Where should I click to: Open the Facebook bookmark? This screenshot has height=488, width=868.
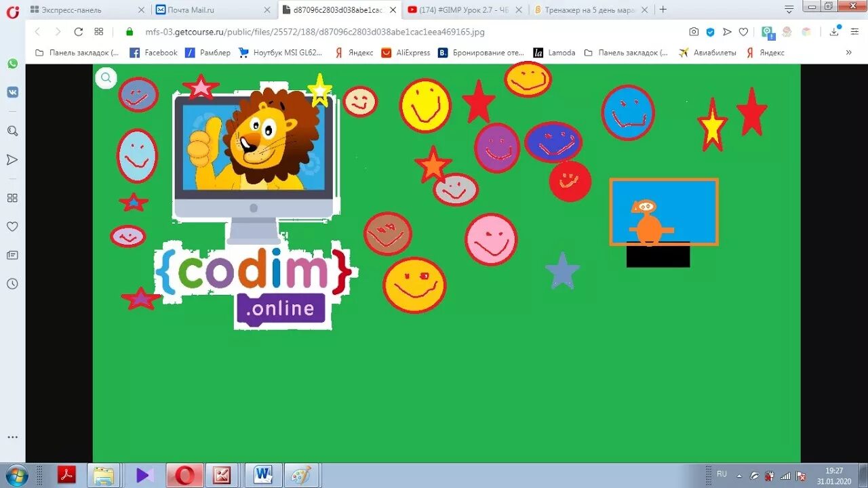click(153, 52)
